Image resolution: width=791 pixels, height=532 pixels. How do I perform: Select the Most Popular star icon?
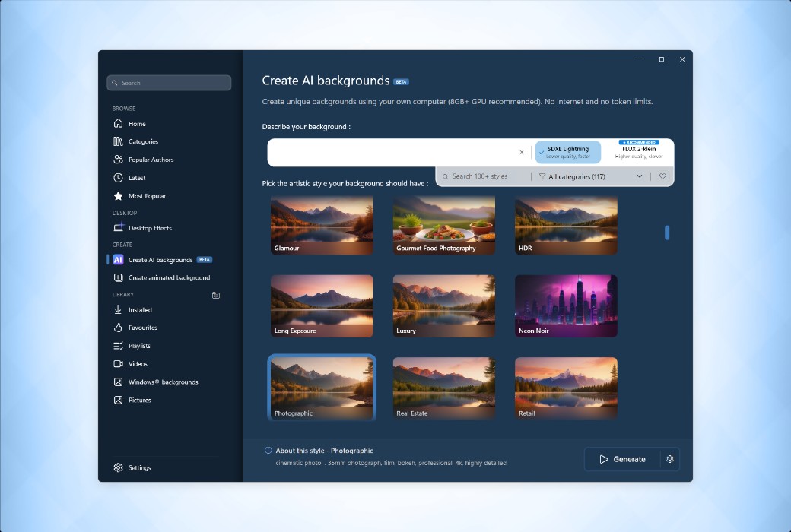point(118,196)
